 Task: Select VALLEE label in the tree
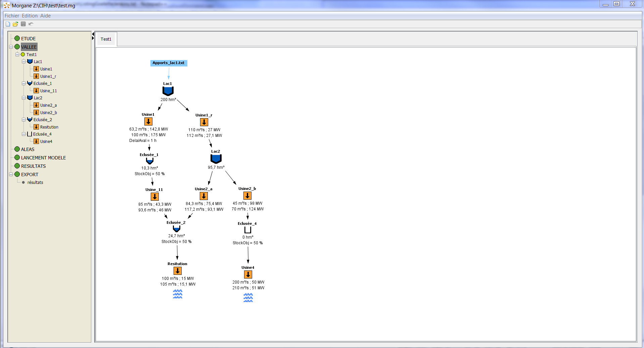29,47
